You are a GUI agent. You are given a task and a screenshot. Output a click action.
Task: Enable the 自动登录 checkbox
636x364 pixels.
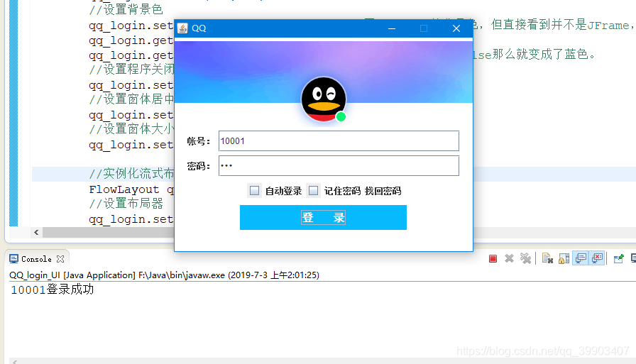click(x=254, y=190)
